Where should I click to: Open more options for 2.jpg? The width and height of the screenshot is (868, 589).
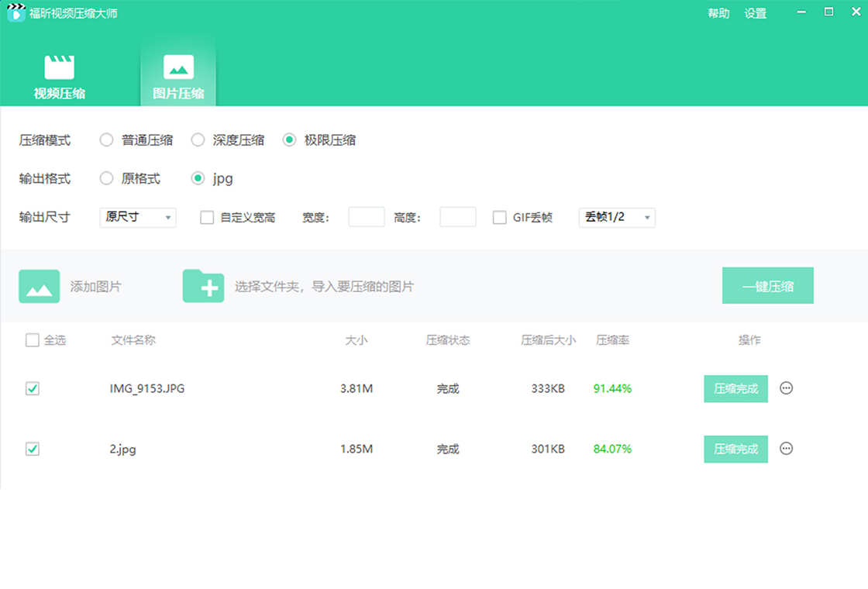786,449
